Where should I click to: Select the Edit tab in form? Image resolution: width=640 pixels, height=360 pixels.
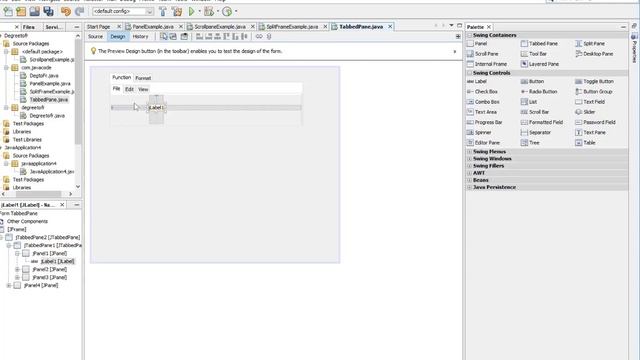129,89
